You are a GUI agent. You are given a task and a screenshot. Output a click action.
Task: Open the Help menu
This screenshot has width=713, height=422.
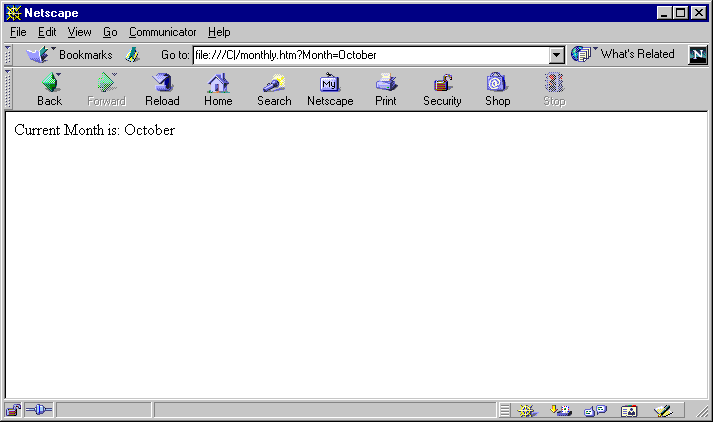(219, 32)
